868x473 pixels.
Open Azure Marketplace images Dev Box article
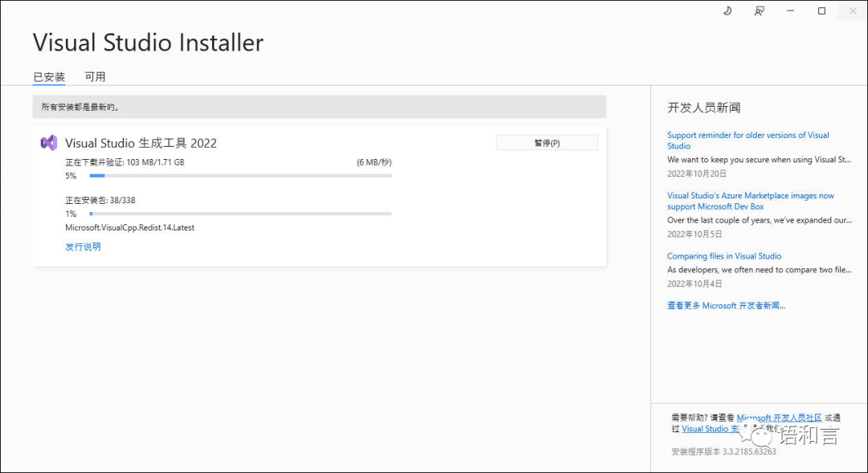pyautogui.click(x=751, y=201)
